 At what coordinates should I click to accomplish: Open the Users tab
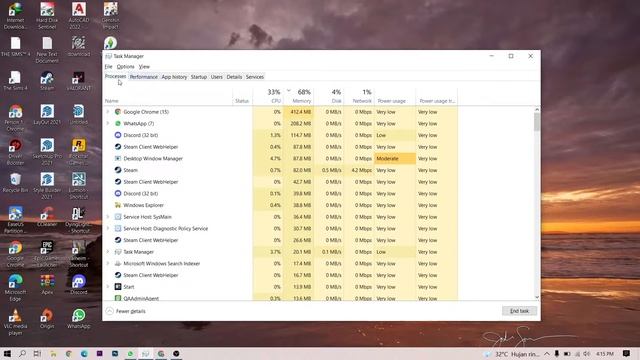[216, 77]
